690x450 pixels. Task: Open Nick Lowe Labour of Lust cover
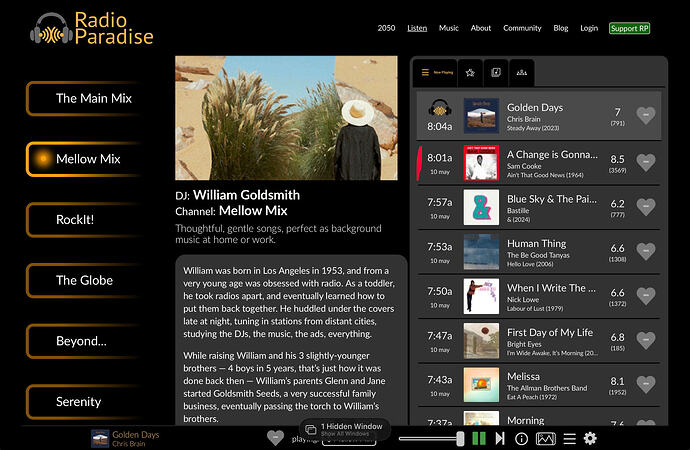point(481,296)
